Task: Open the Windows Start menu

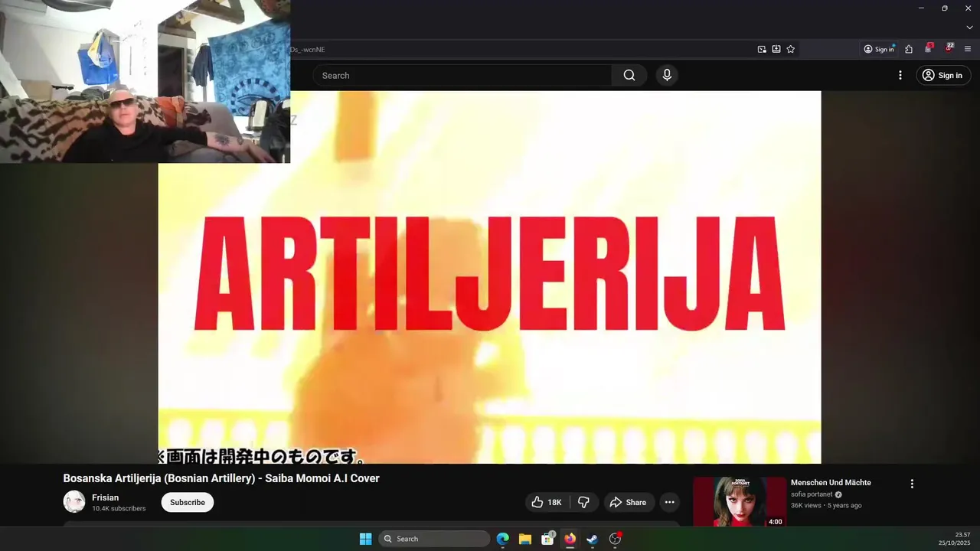Action: (x=366, y=539)
